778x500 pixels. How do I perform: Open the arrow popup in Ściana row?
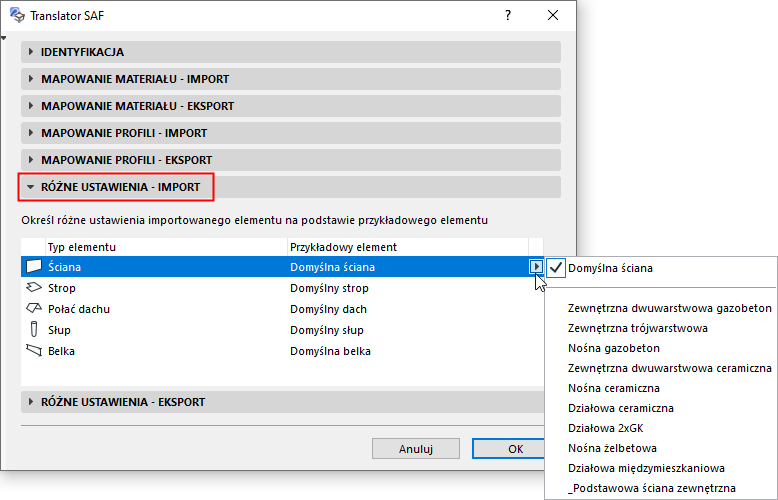(536, 267)
